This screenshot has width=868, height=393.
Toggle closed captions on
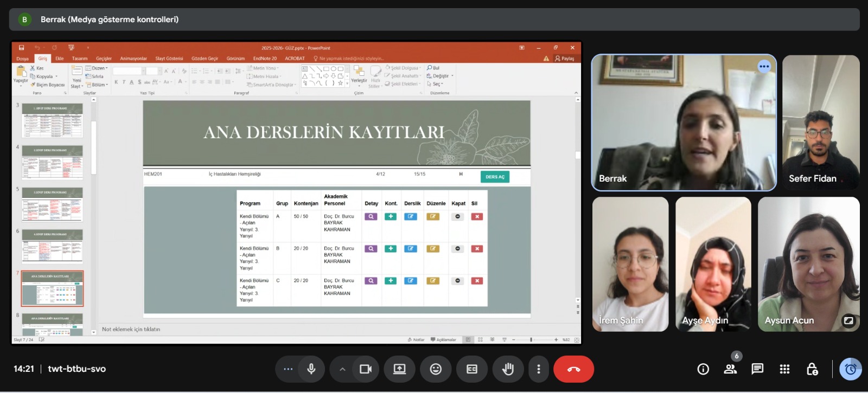tap(472, 369)
